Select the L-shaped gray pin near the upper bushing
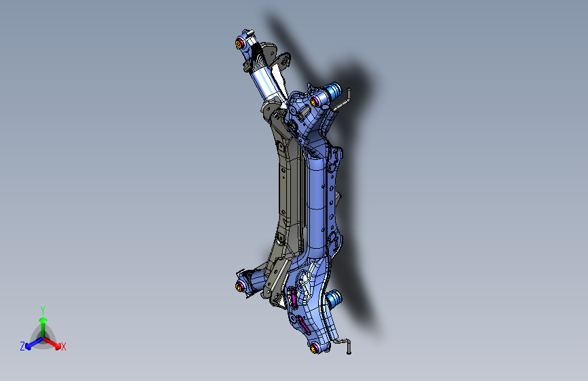This screenshot has height=381, width=588. click(x=342, y=100)
